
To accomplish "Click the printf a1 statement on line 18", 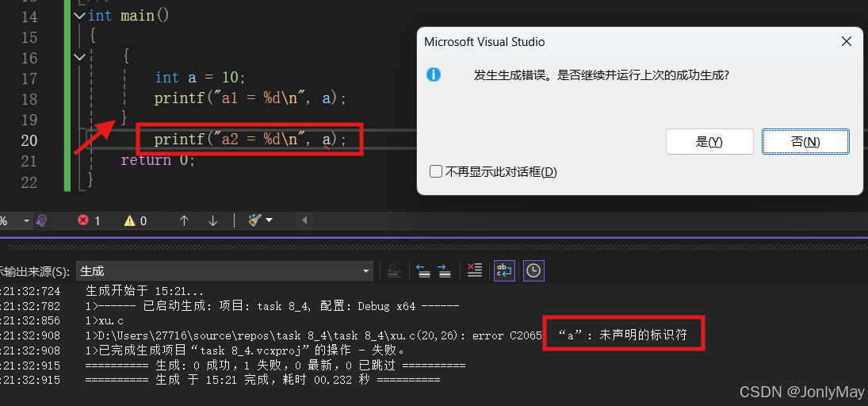I will coord(250,98).
